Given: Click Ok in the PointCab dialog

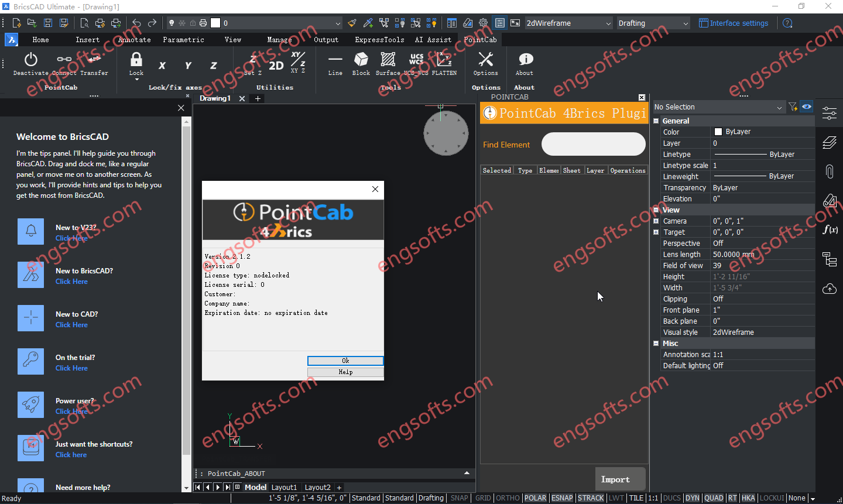Looking at the screenshot, I should 345,361.
